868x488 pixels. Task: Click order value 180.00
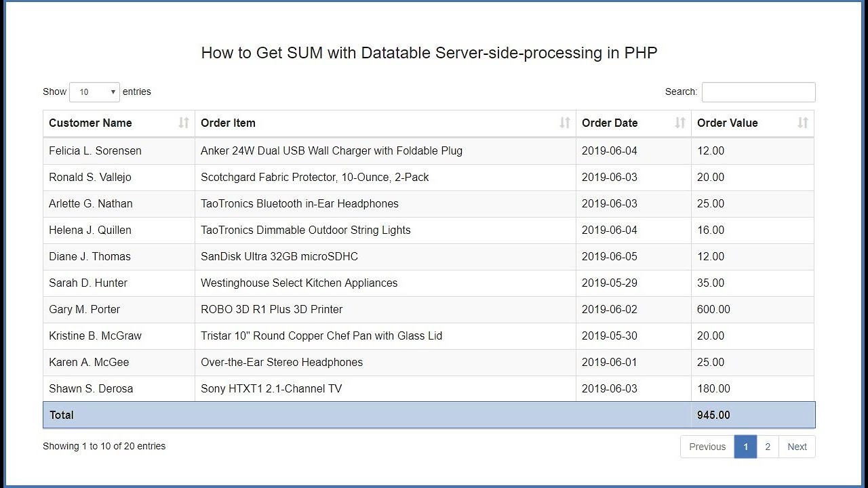pyautogui.click(x=713, y=388)
